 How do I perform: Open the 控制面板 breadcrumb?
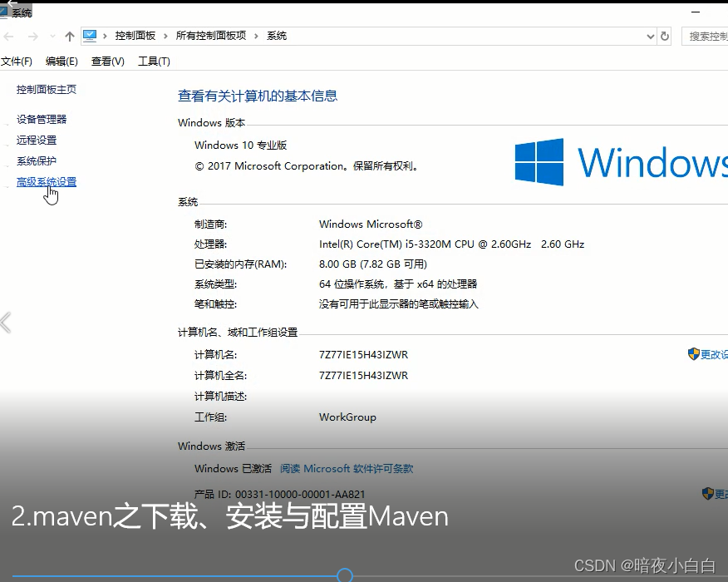135,36
